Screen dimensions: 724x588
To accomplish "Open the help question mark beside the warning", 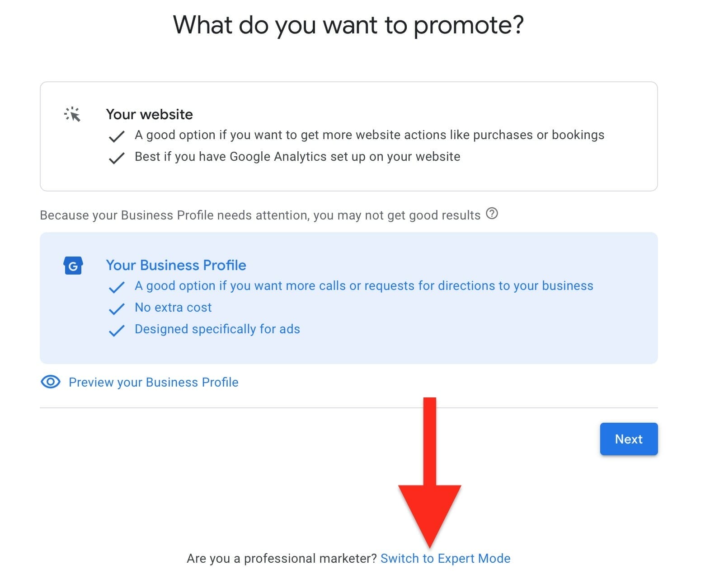I will pos(492,213).
